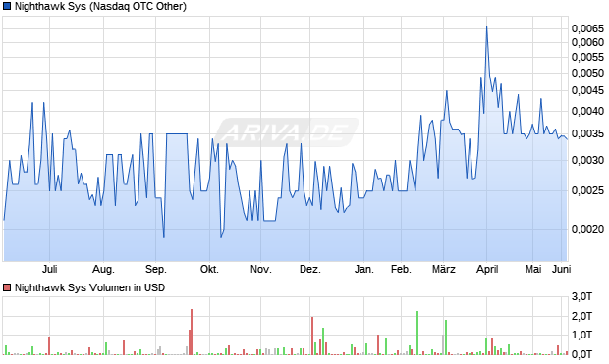The image size is (609, 364).
Task: Click the 0,0055 price axis value
Action: pos(587,57)
